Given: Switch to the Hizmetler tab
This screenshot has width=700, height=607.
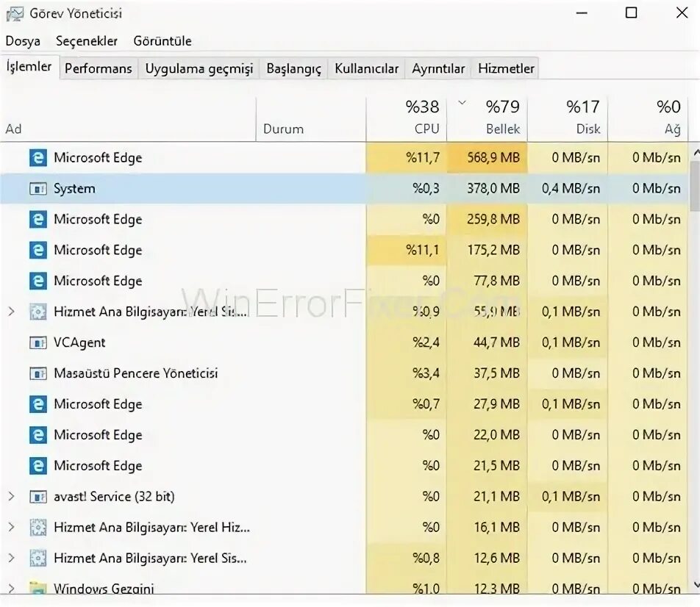Looking at the screenshot, I should tap(506, 68).
